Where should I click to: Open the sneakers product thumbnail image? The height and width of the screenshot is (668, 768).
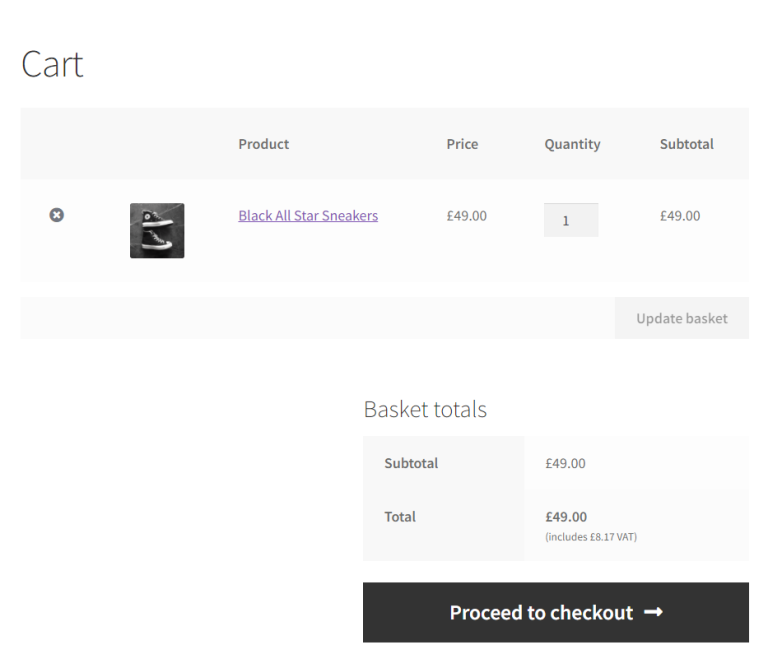(x=157, y=231)
